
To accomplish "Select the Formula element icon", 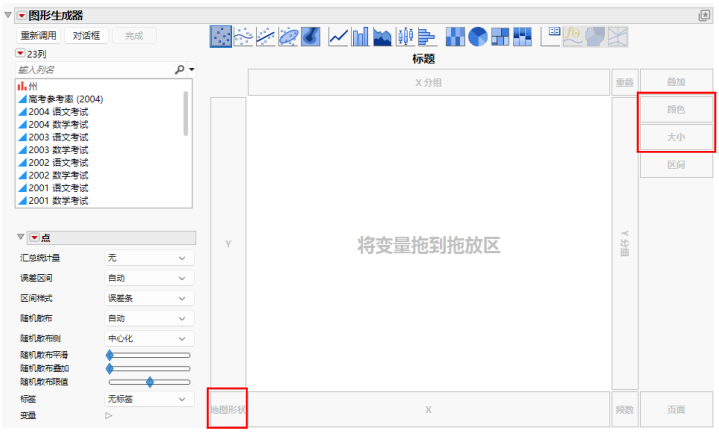I will [x=573, y=36].
